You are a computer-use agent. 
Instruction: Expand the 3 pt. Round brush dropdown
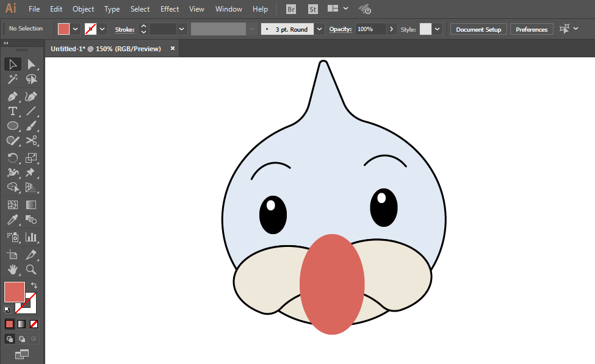[x=320, y=29]
